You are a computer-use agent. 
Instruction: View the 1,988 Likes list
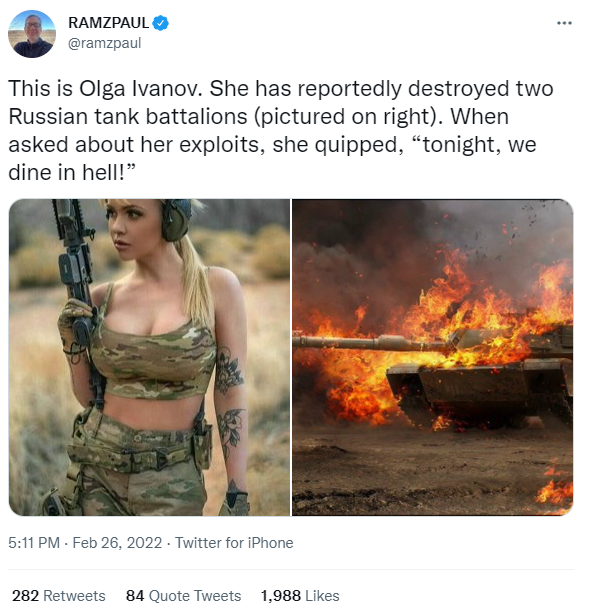pyautogui.click(x=300, y=596)
